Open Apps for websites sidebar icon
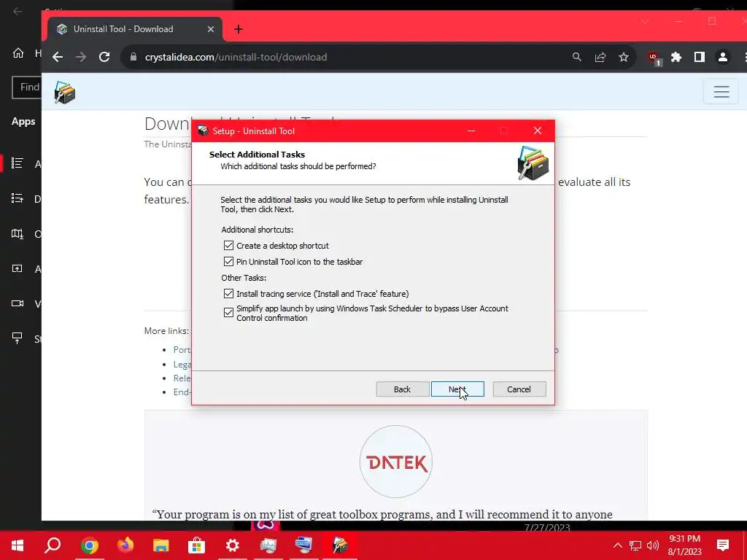The width and height of the screenshot is (747, 560). tap(18, 268)
